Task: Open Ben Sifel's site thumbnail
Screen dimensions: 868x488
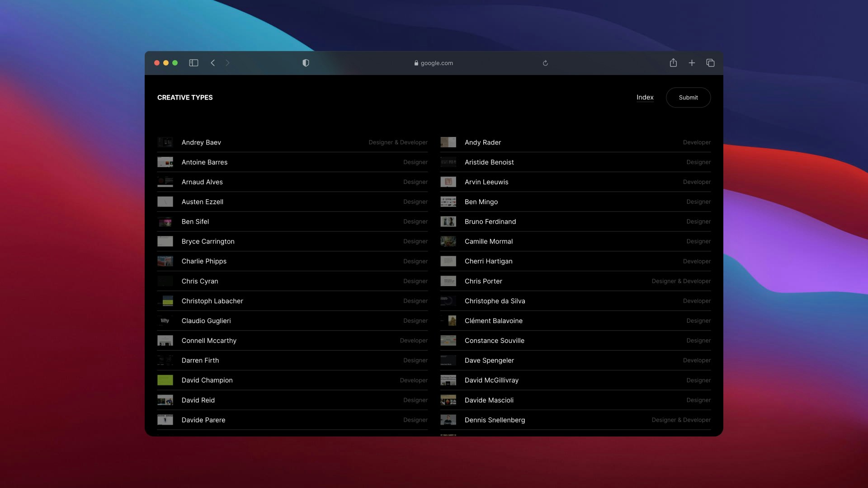Action: coord(165,222)
